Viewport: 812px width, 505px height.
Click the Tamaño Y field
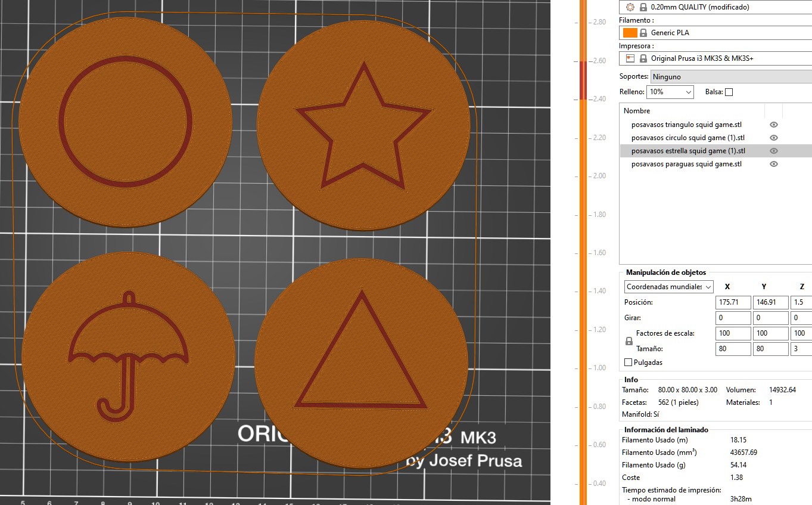click(771, 349)
